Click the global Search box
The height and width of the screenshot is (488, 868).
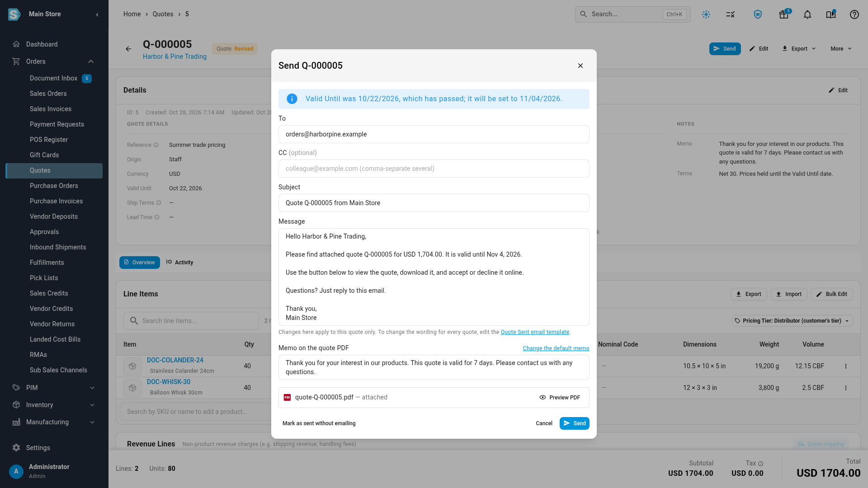[x=632, y=14]
